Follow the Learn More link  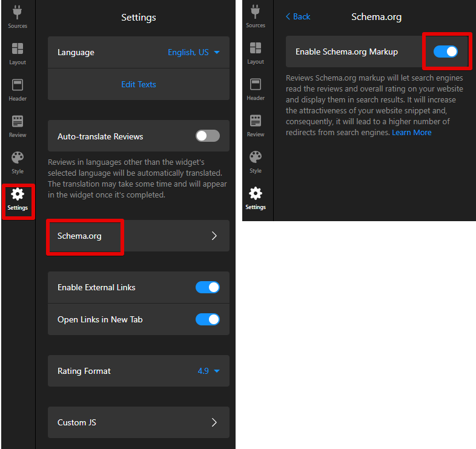[411, 133]
